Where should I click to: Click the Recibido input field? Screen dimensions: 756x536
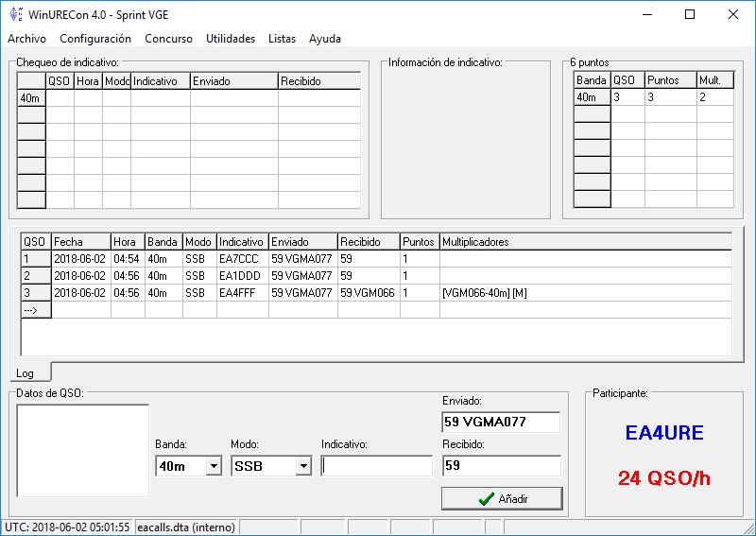tap(501, 466)
